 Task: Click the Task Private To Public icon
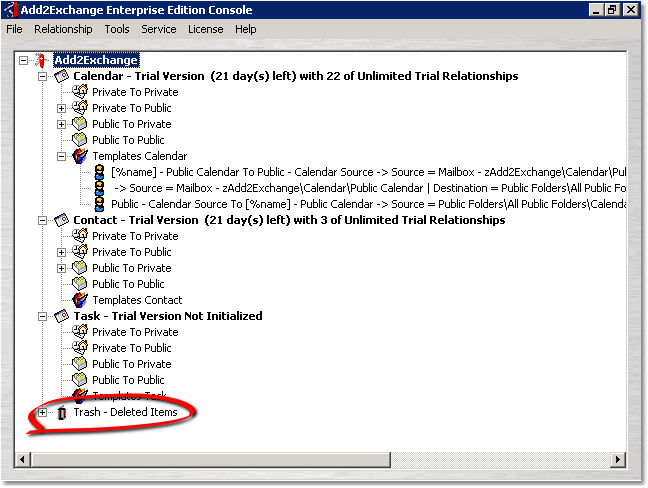point(80,348)
